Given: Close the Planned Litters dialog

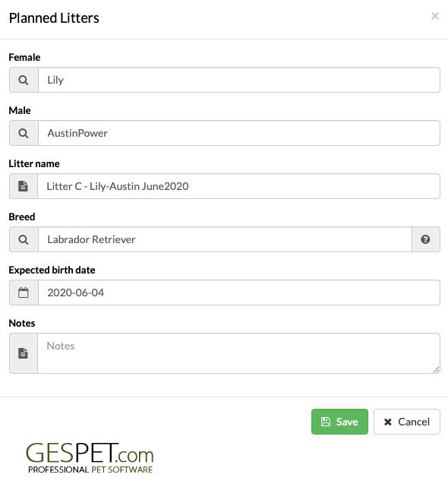Looking at the screenshot, I should click(435, 16).
